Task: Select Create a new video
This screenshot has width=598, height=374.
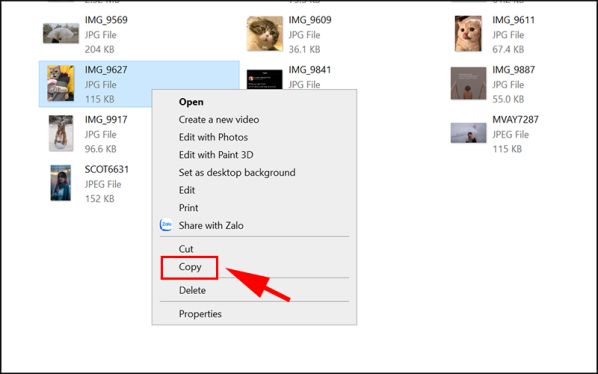Action: (219, 120)
